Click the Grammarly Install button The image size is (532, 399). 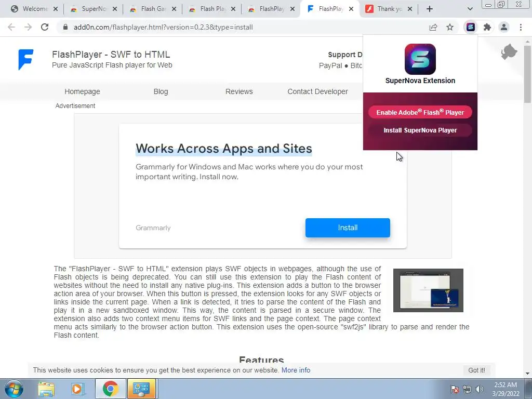[x=348, y=228]
